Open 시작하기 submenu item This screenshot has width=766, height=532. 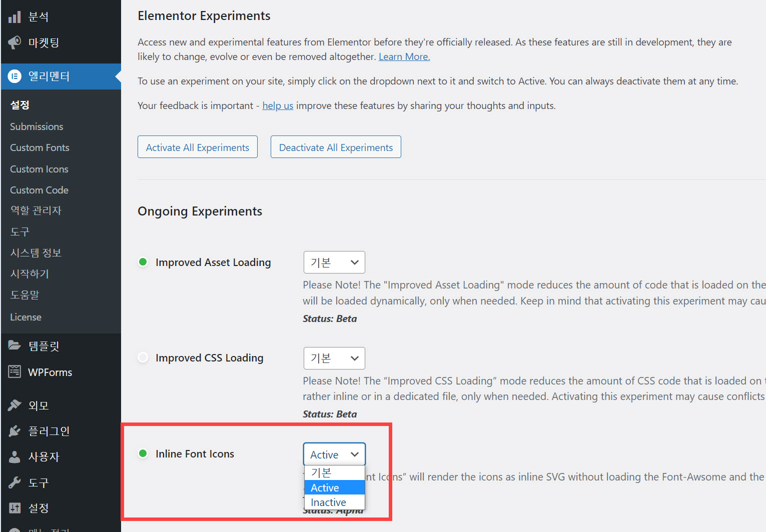pyautogui.click(x=30, y=274)
